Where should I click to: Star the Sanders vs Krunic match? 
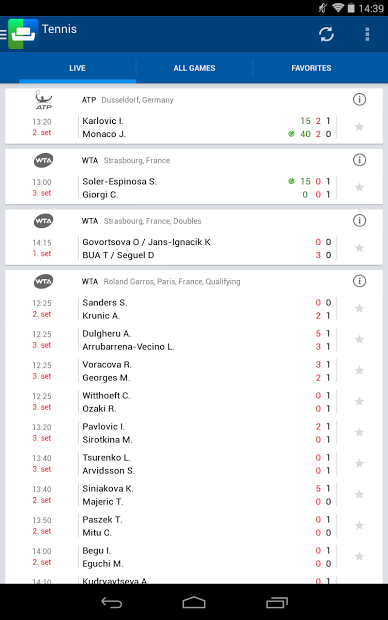(x=359, y=308)
